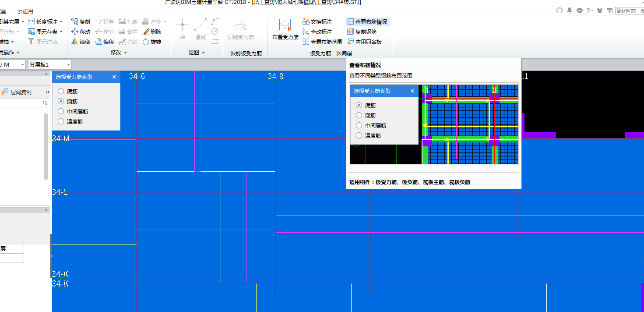This screenshot has height=312, width=644.
Task: Click the 复制 (copy) tool
Action: coord(81,21)
